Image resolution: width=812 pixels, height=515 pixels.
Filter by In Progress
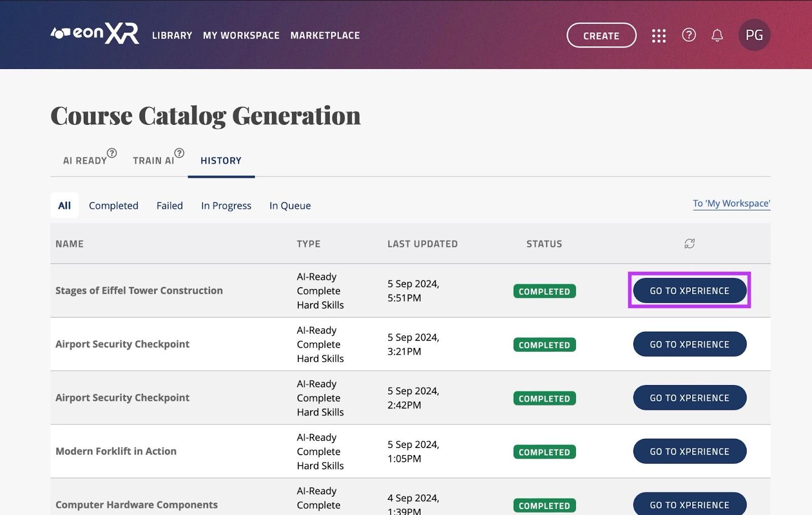pos(226,205)
